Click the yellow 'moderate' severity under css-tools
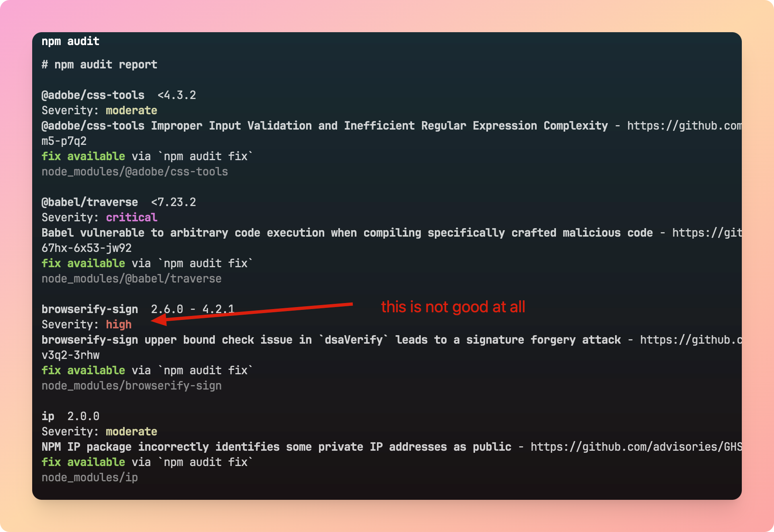774x532 pixels. coord(131,110)
